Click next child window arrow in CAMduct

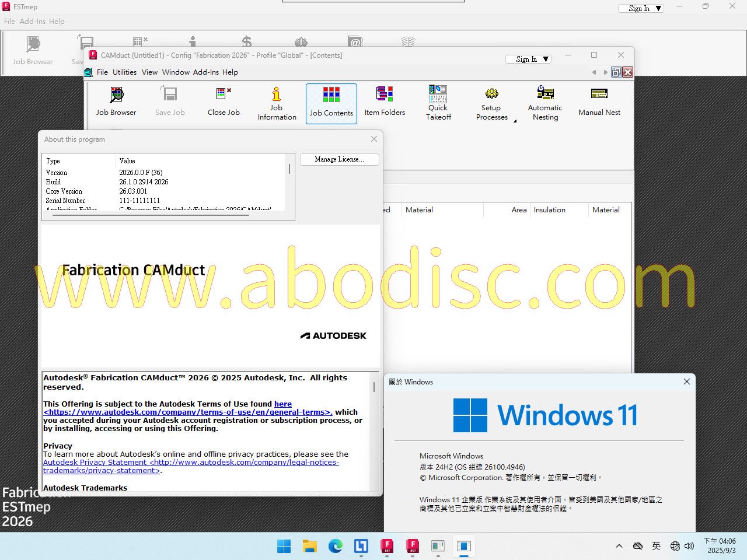[x=605, y=72]
